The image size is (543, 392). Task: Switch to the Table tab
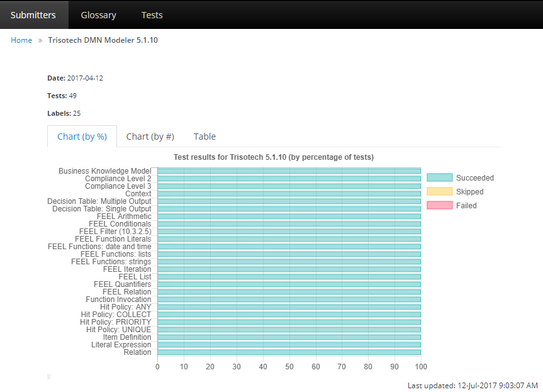click(204, 137)
